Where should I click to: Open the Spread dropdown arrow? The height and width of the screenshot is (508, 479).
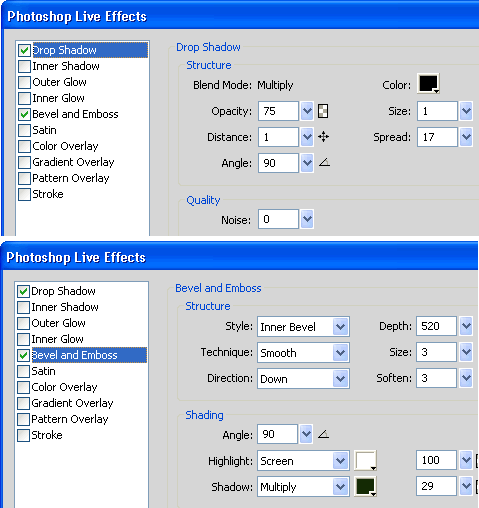tap(466, 137)
